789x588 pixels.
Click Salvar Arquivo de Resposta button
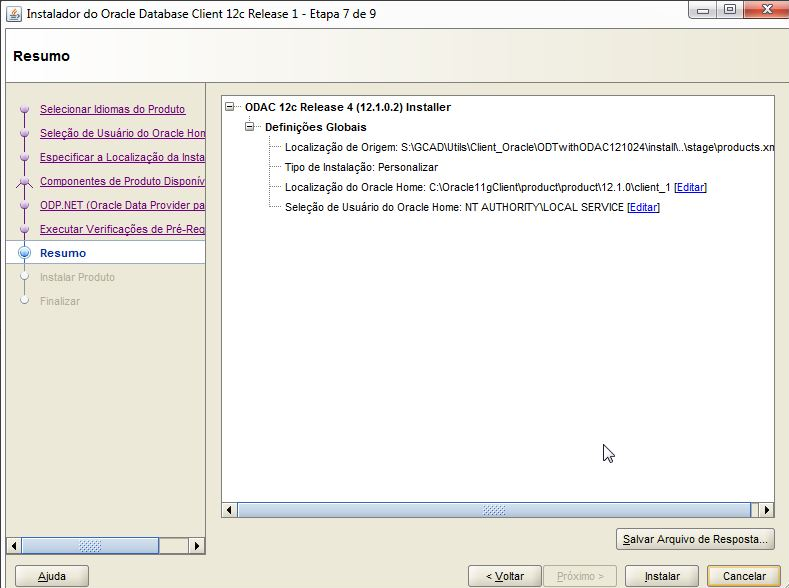pos(695,539)
